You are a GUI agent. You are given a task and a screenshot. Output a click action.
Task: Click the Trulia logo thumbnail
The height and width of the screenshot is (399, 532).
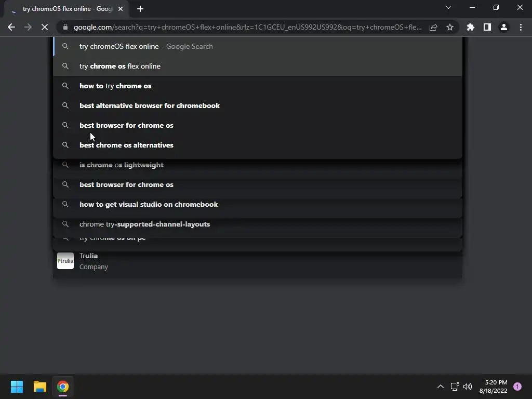[x=65, y=261]
